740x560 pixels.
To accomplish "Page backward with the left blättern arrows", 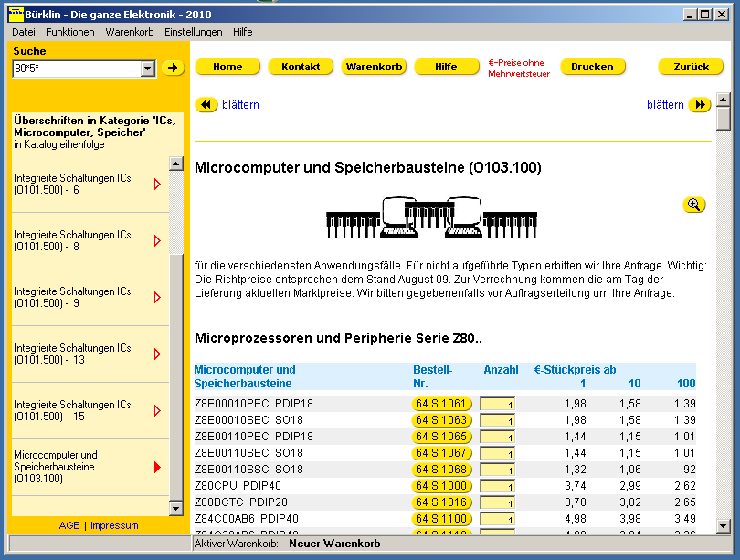I will pos(206,105).
